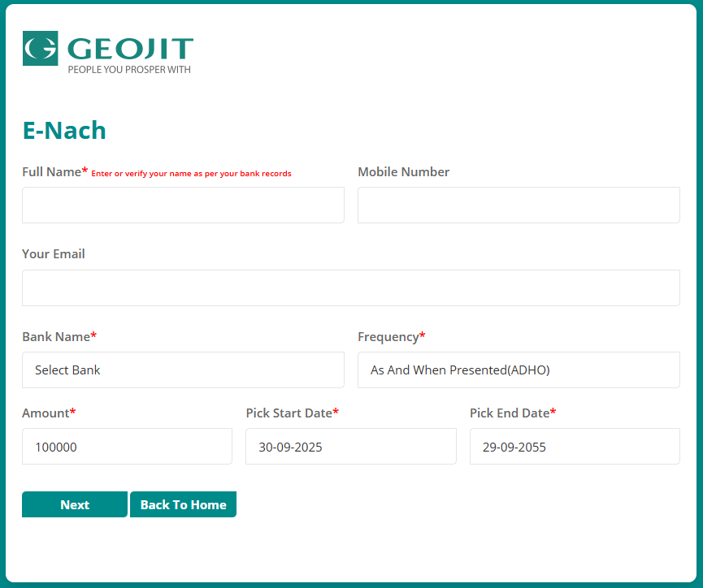Click the PEOPLE YOU PROSPER WITH tagline
The width and height of the screenshot is (703, 588).
coord(129,70)
